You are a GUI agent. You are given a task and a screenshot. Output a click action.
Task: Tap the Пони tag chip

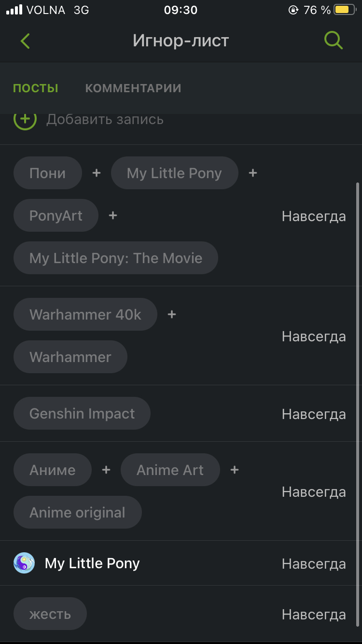47,173
